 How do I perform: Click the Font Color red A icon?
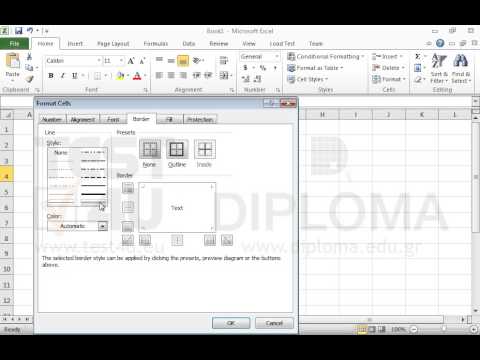[x=137, y=76]
